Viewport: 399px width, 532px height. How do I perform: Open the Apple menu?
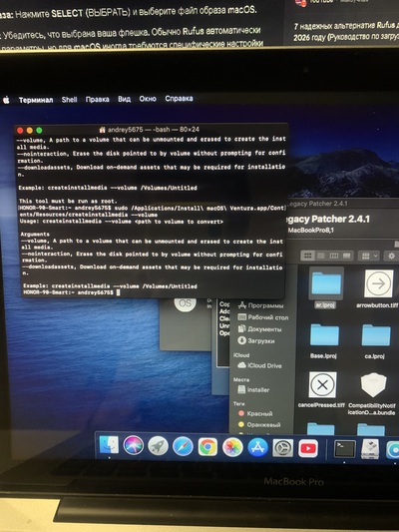(x=6, y=100)
